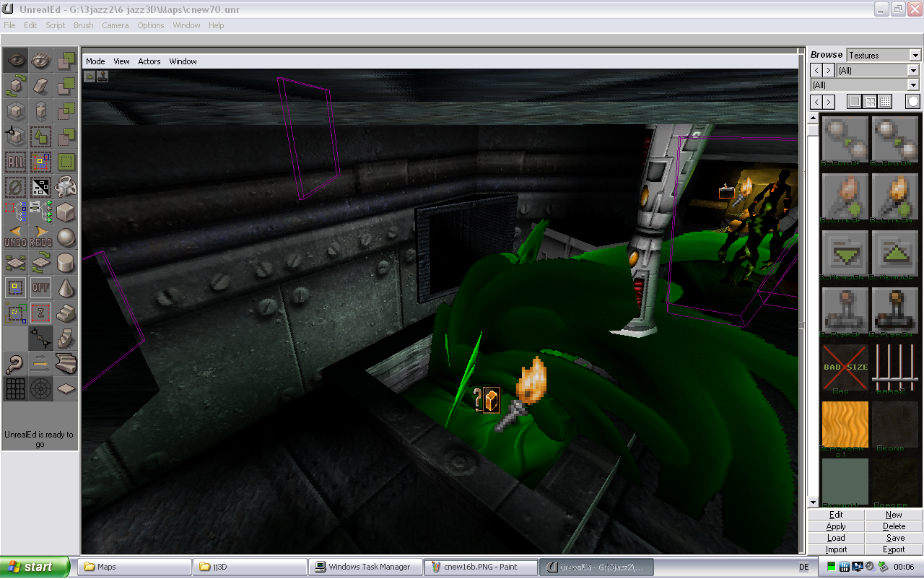
Task: Select the orange wavy BeachSand texture
Action: (x=845, y=425)
